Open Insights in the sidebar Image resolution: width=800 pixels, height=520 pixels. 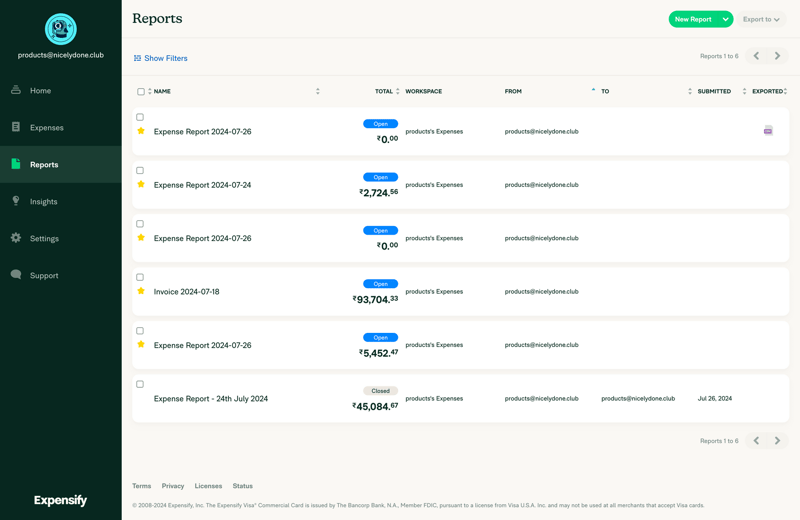[61, 202]
